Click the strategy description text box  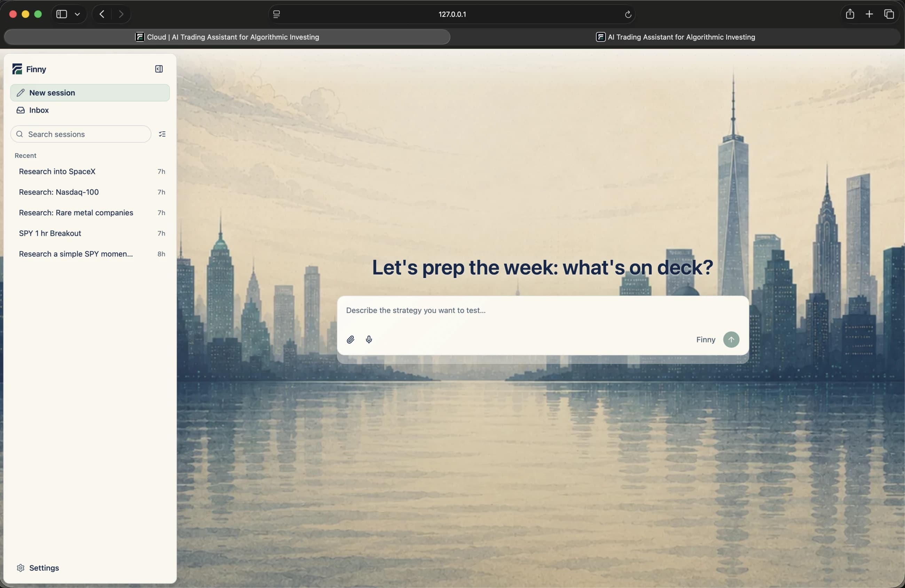[543, 310]
